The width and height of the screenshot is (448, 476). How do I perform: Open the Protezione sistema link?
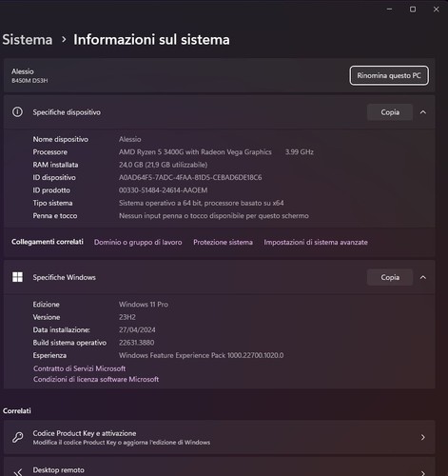tap(223, 242)
